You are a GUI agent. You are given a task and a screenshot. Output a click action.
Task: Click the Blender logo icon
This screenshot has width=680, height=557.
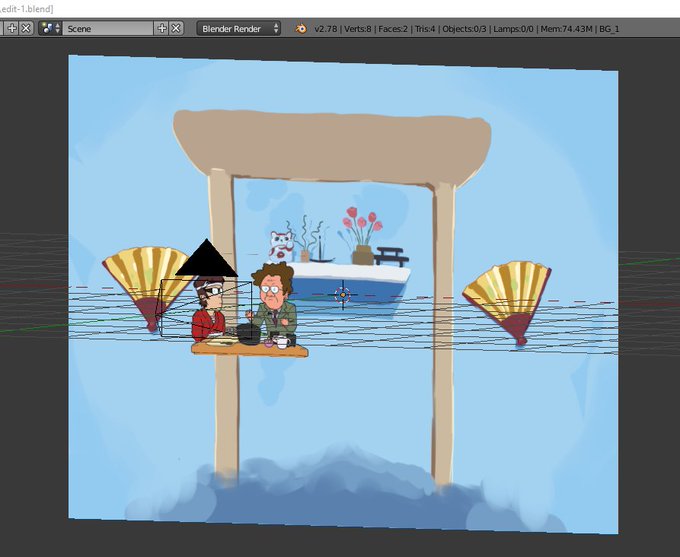pos(301,29)
